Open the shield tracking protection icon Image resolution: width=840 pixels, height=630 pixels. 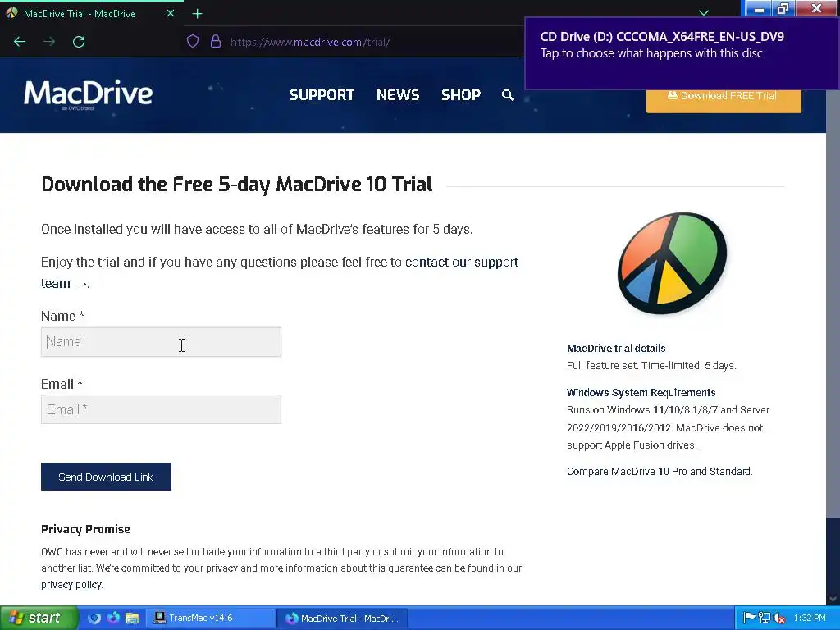[193, 41]
